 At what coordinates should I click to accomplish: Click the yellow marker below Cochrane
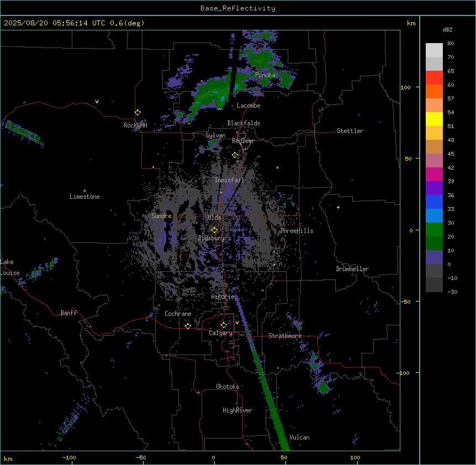coord(188,326)
